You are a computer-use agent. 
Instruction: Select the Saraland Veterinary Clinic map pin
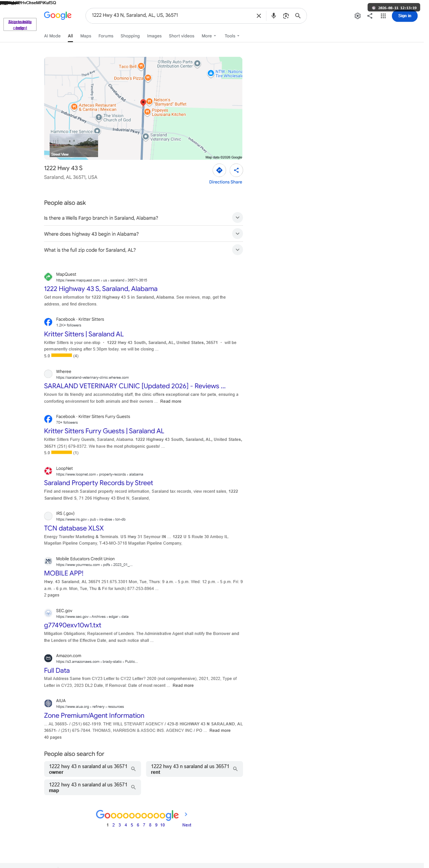(145, 137)
